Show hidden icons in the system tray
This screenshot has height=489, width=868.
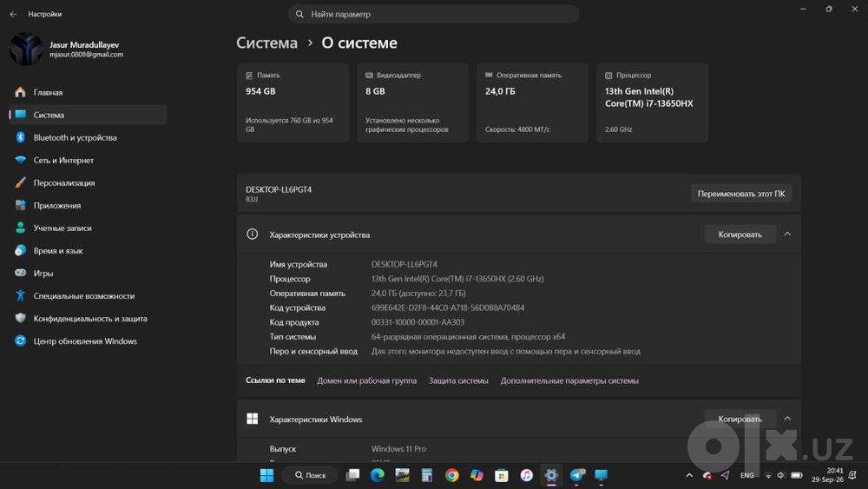tap(689, 475)
